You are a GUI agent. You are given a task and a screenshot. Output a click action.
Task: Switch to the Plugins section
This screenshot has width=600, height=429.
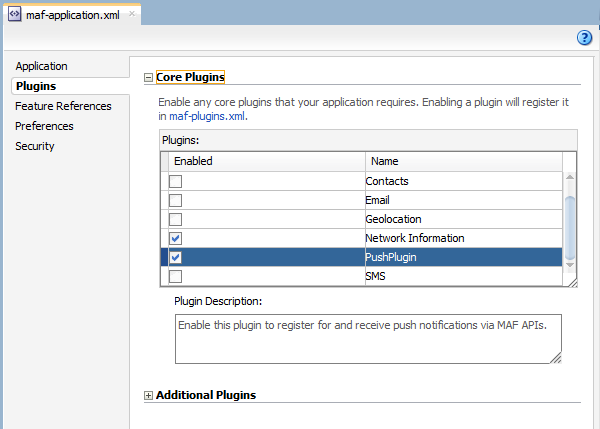tap(36, 86)
